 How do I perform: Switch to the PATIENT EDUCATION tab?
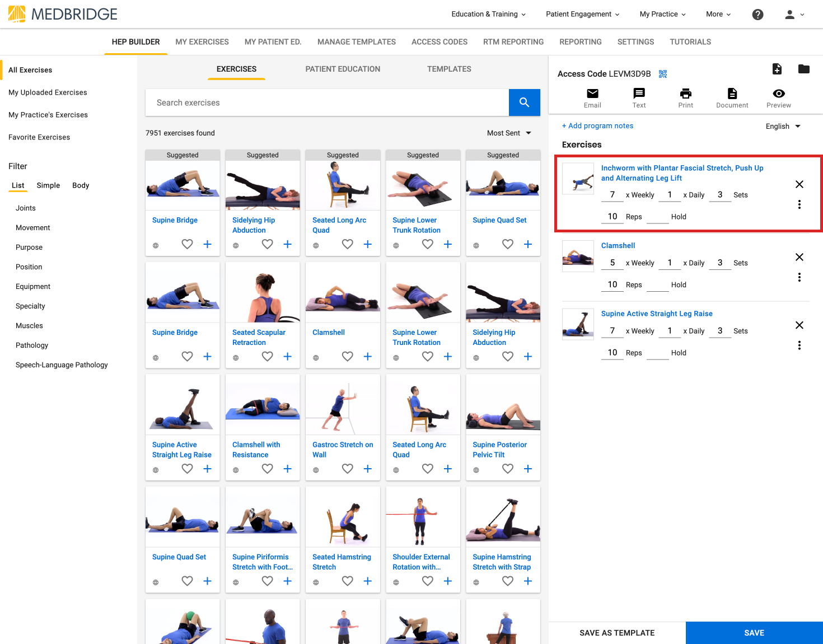[343, 69]
